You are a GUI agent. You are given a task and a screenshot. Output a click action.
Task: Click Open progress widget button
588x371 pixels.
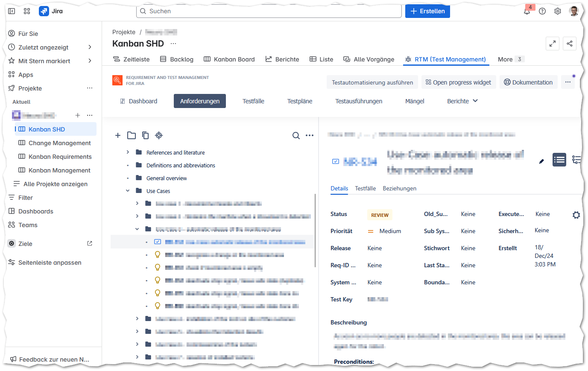(459, 82)
